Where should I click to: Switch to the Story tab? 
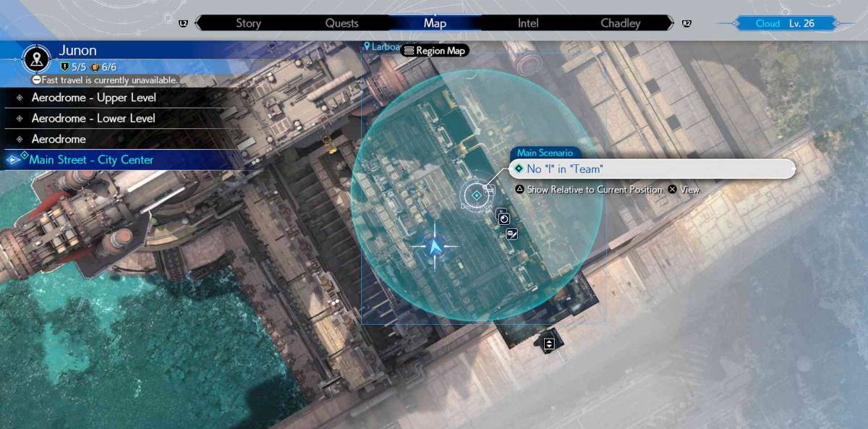[248, 23]
